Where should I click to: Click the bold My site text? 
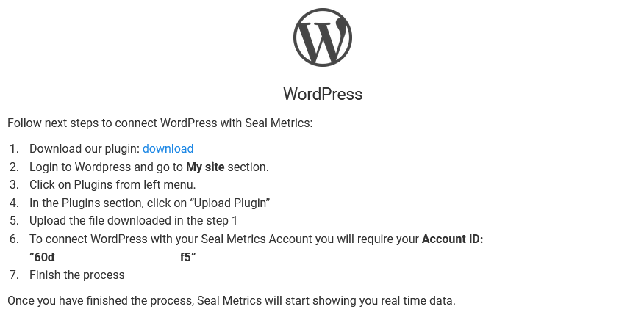(x=205, y=167)
